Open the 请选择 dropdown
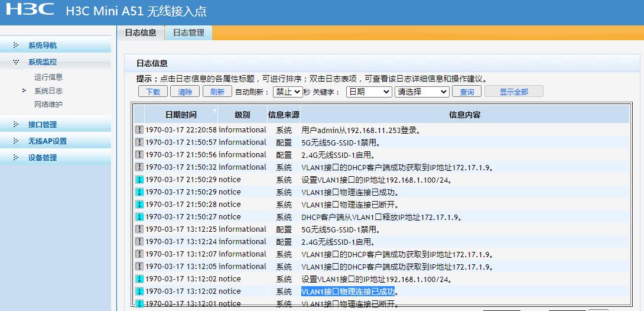Viewport: 644px width, 311px height. (422, 92)
